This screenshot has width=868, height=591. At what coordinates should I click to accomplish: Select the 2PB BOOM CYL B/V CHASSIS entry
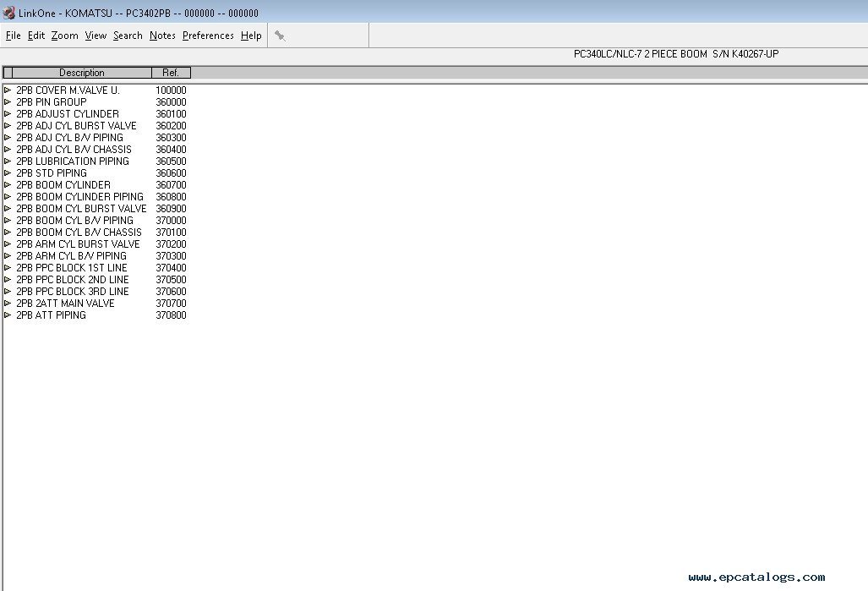(79, 232)
